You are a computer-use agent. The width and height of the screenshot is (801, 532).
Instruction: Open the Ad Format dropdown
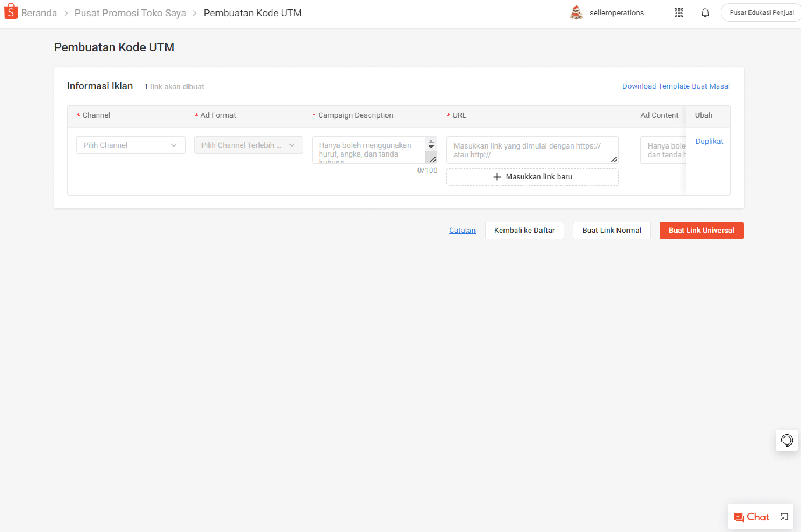pos(248,145)
